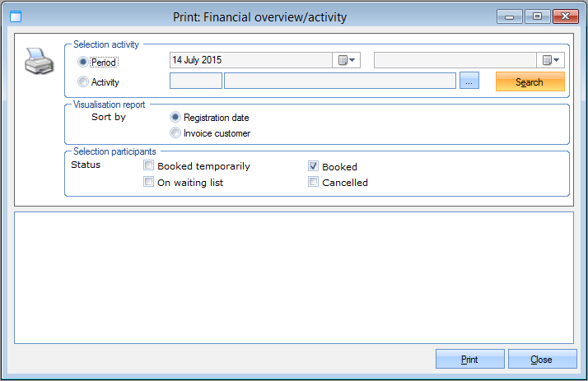The width and height of the screenshot is (588, 381).
Task: Click the empty results list area
Action: click(x=294, y=277)
